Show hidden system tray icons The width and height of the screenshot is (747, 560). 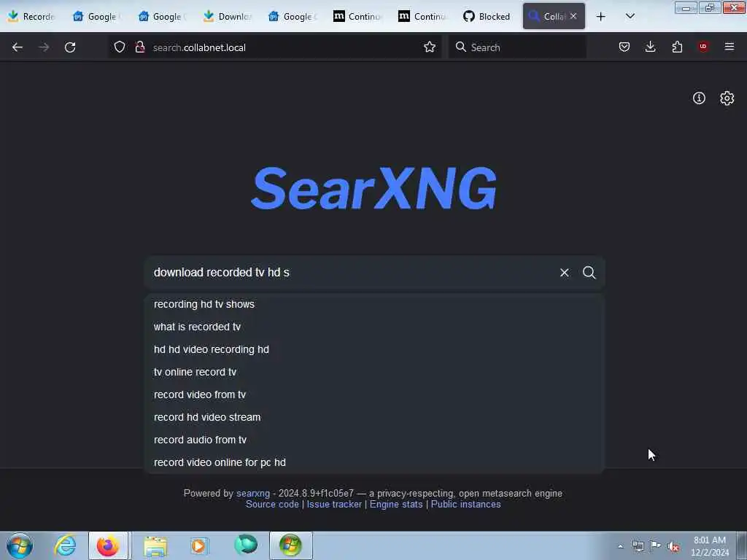[x=620, y=546]
